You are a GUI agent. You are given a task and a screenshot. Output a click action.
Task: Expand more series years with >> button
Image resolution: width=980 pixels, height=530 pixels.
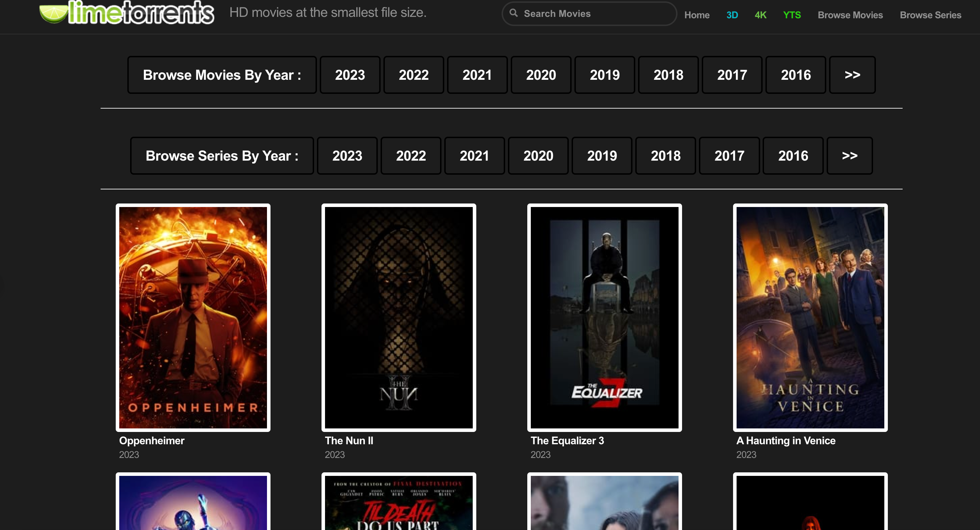click(x=849, y=156)
